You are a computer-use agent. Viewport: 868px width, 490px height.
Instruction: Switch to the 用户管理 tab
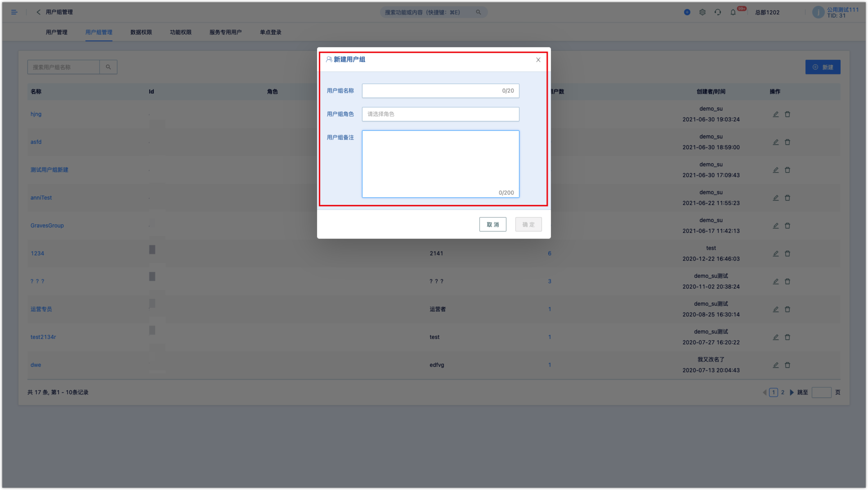(x=57, y=32)
